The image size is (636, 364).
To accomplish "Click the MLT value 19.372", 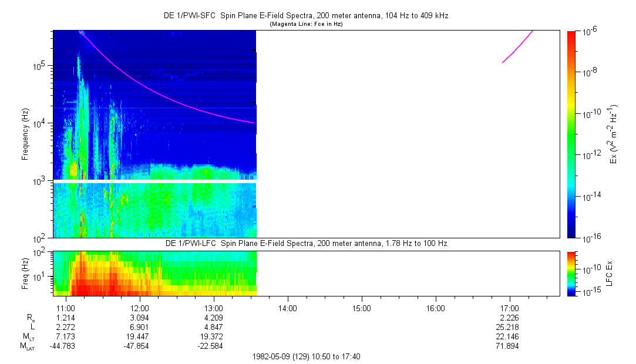I will pyautogui.click(x=213, y=336).
